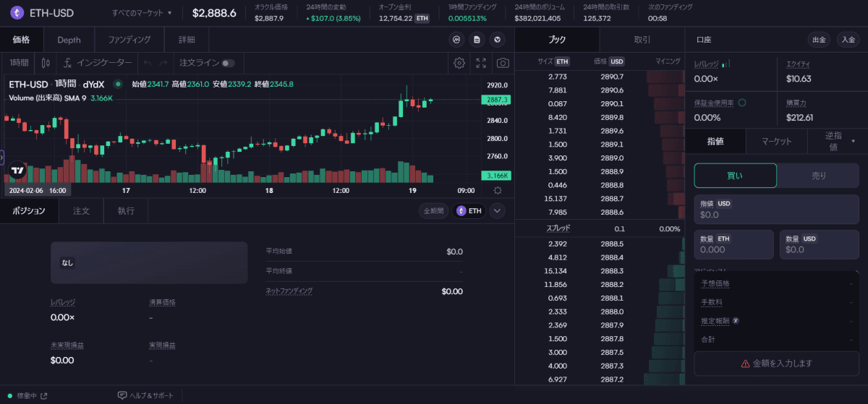This screenshot has height=404, width=868.
Task: Switch to the Depth chart tab
Action: click(69, 40)
